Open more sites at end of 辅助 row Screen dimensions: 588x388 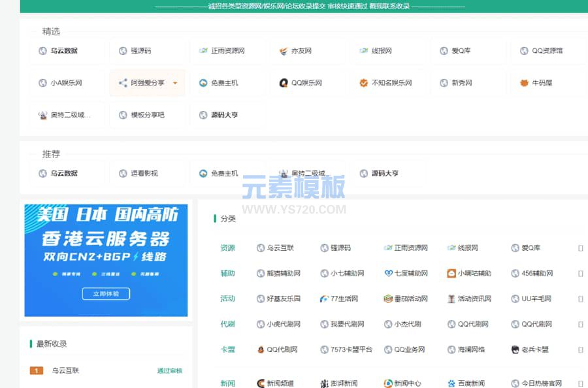coord(581,274)
